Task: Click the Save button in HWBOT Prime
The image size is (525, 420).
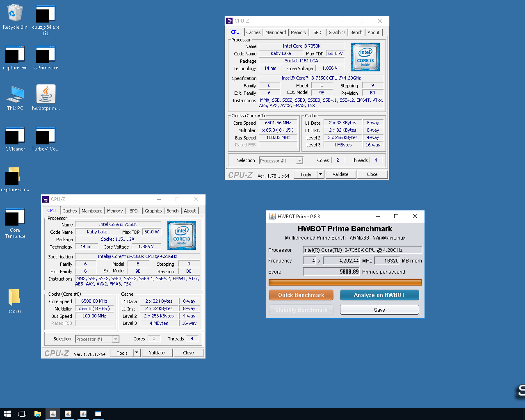Action: point(379,310)
